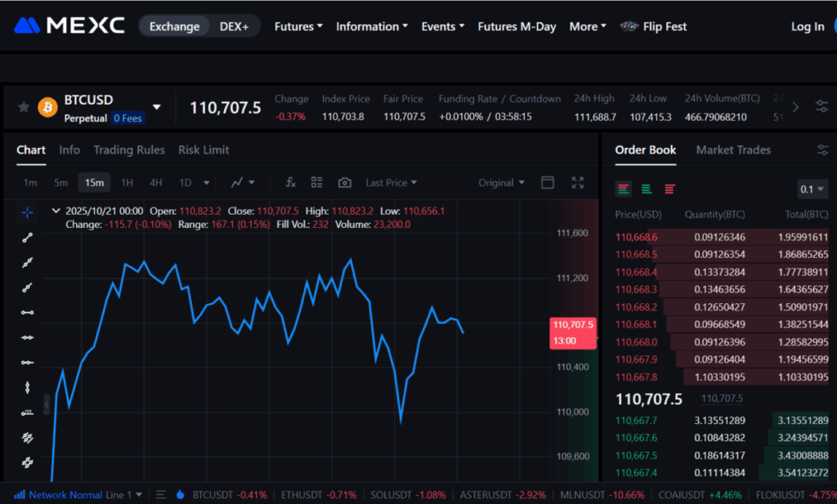
Task: Open the Last Price dropdown
Action: pos(391,182)
